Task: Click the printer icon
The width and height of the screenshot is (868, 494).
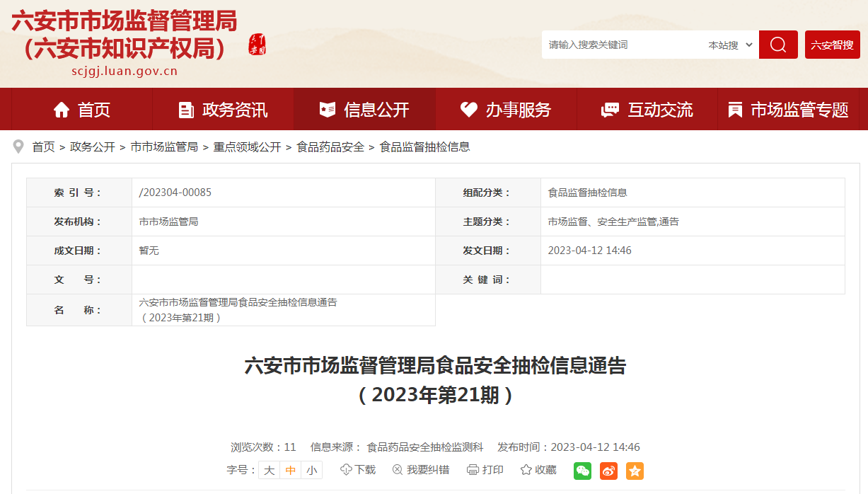Action: (473, 470)
